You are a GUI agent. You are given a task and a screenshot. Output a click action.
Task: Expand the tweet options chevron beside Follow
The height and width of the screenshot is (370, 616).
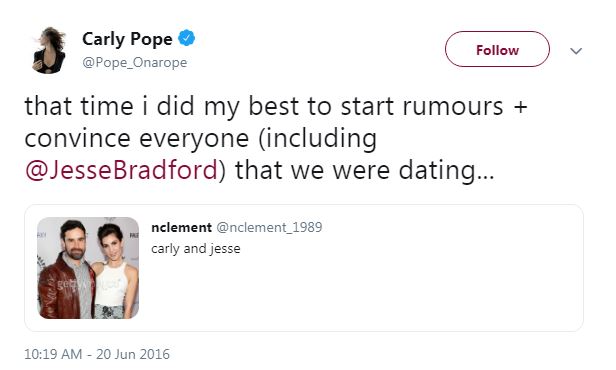[576, 51]
